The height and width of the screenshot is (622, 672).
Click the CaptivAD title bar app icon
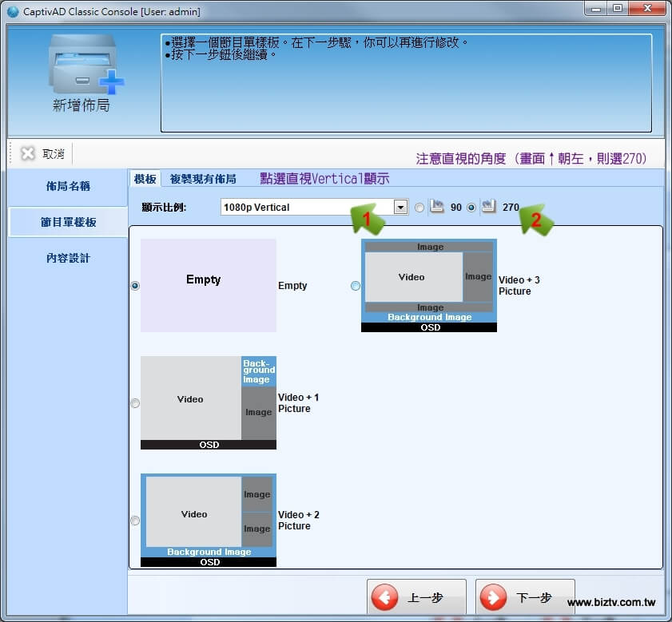tap(13, 11)
